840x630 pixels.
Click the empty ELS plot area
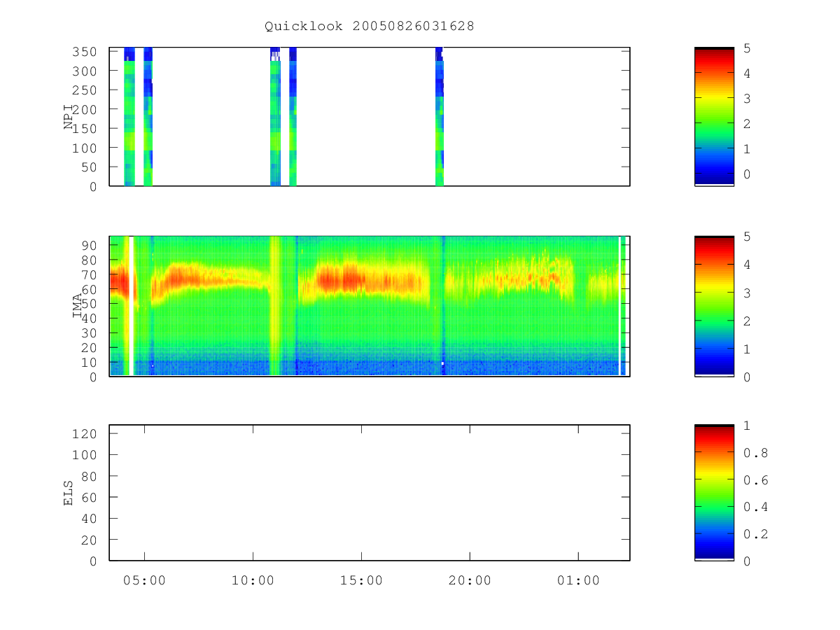370,493
